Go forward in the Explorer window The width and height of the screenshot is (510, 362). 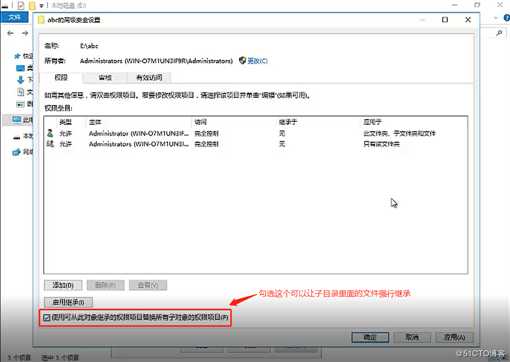click(25, 33)
